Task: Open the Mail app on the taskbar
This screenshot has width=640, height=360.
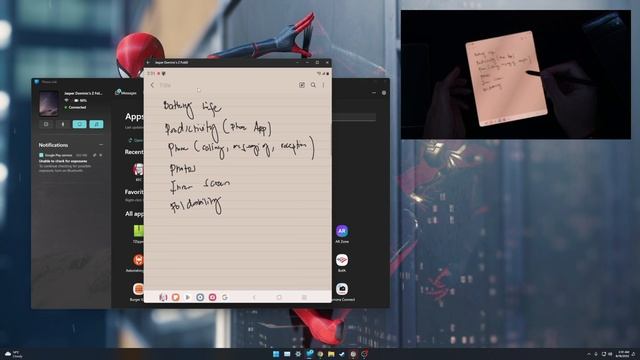Action: [x=287, y=354]
